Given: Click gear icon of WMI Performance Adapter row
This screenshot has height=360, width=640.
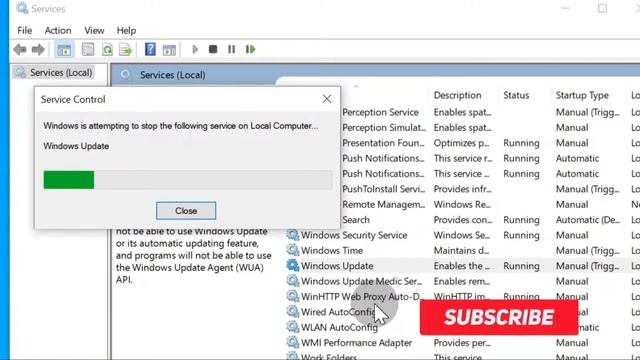Looking at the screenshot, I should tap(293, 342).
